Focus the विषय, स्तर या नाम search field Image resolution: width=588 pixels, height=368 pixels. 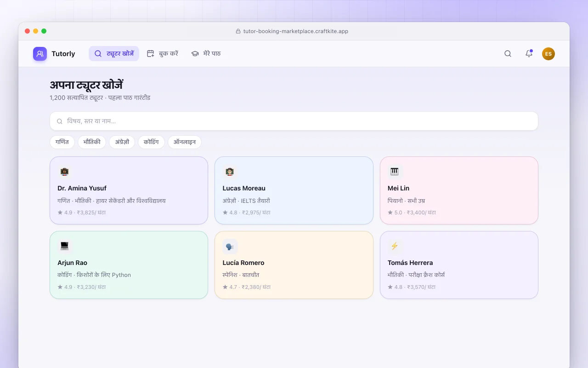tap(294, 121)
